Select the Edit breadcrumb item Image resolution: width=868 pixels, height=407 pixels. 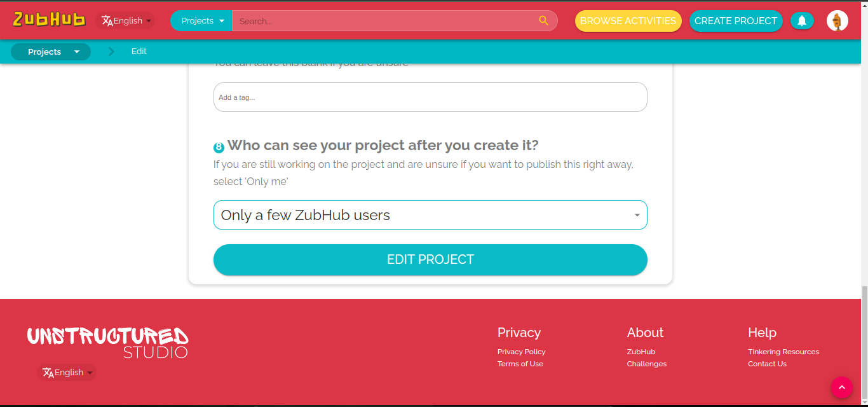(x=139, y=52)
